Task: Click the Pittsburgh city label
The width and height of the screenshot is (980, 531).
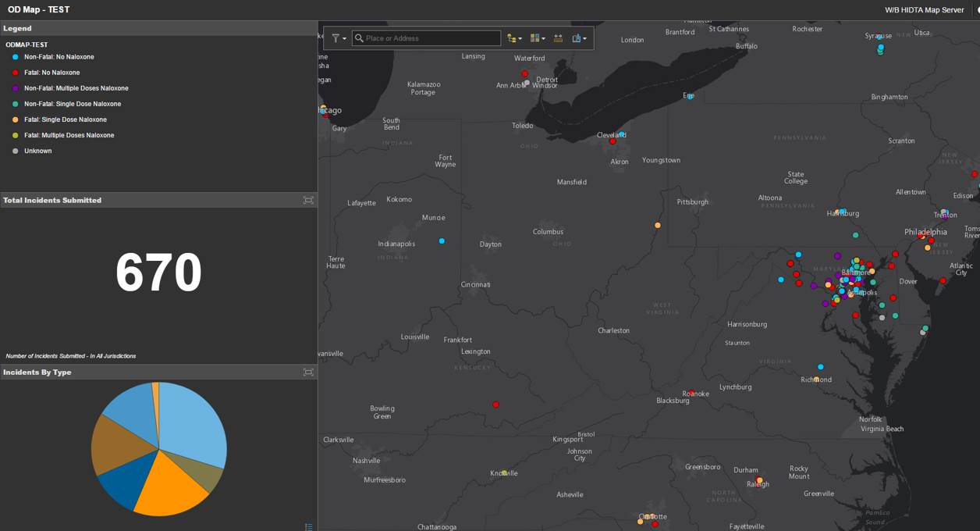Action: click(x=692, y=201)
